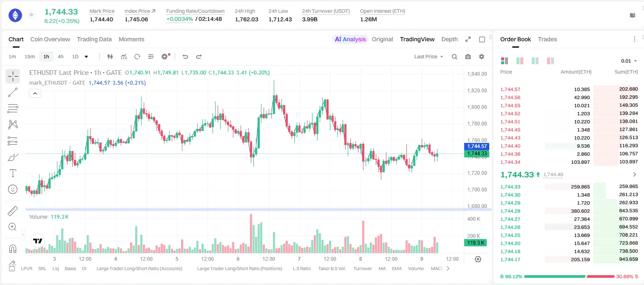The width and height of the screenshot is (644, 285).
Task: Show only buy orders in order book
Action: [535, 61]
